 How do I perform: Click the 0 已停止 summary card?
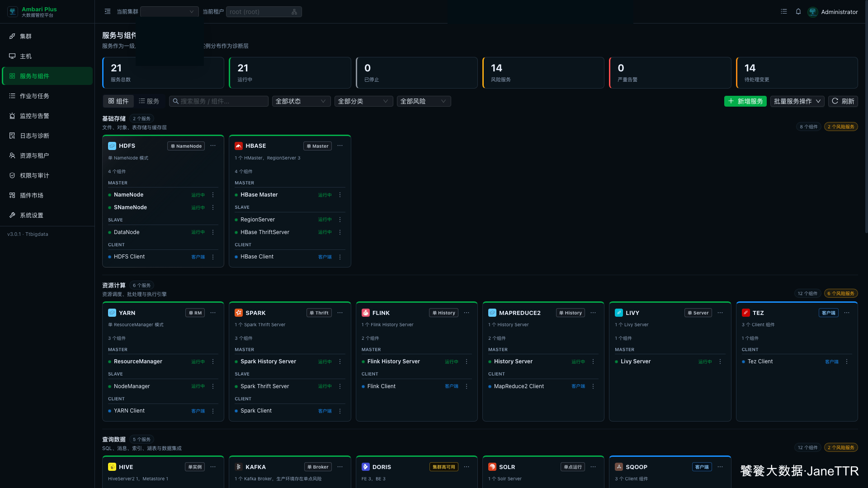coord(417,73)
